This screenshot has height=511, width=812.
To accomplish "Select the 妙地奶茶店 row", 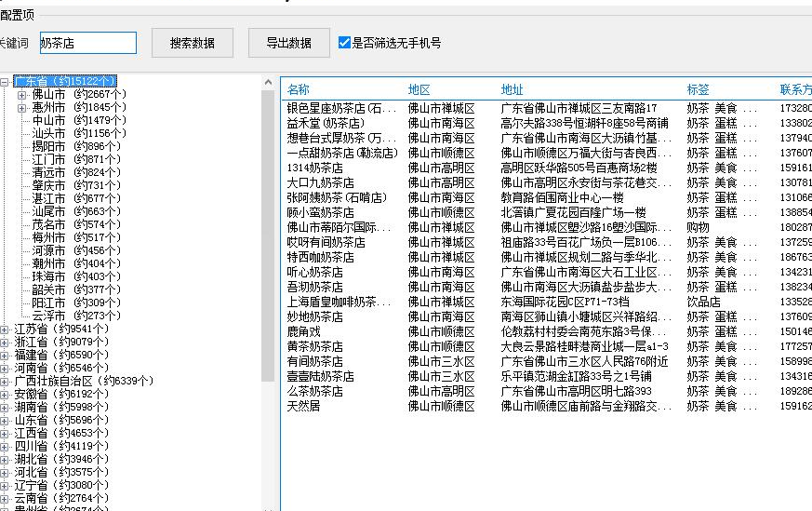I will tap(546, 316).
